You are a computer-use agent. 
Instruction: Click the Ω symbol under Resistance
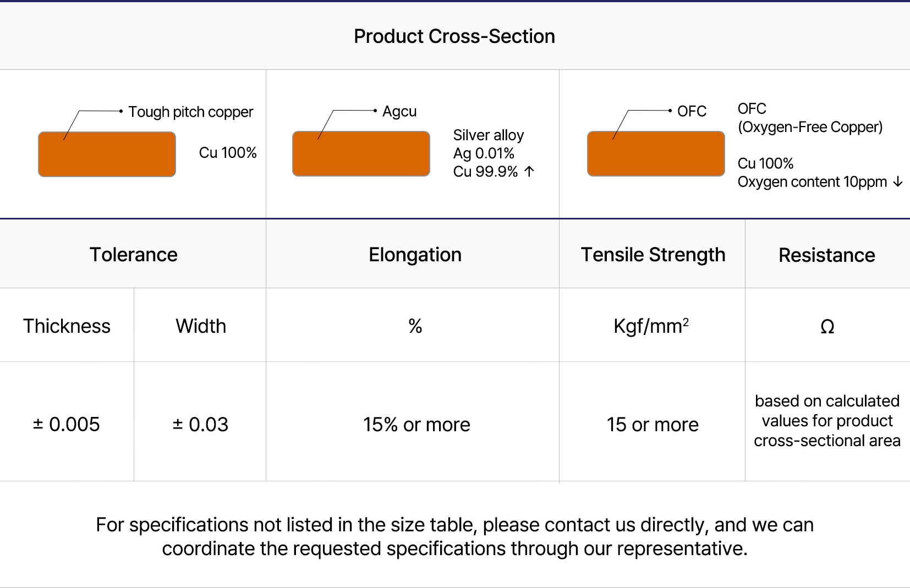pyautogui.click(x=827, y=327)
